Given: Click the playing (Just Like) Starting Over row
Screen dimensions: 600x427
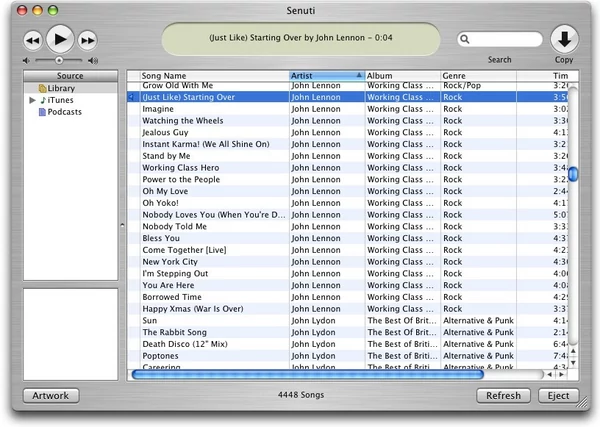Looking at the screenshot, I should click(347, 97).
